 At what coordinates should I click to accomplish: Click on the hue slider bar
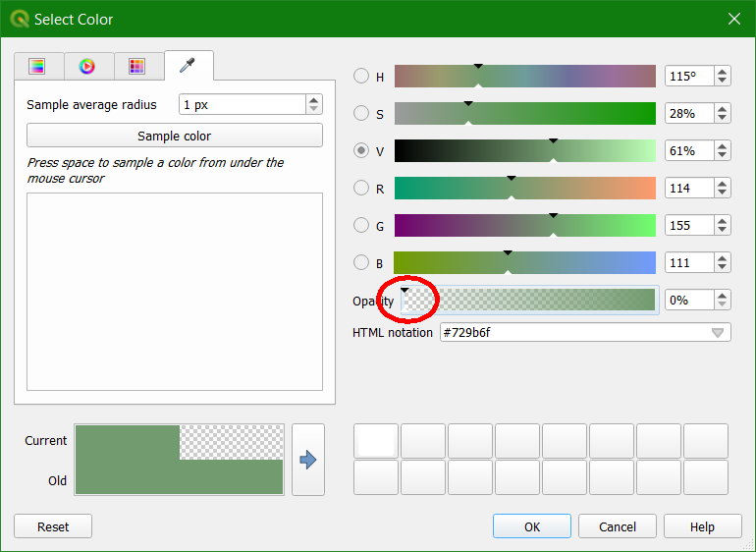point(525,76)
